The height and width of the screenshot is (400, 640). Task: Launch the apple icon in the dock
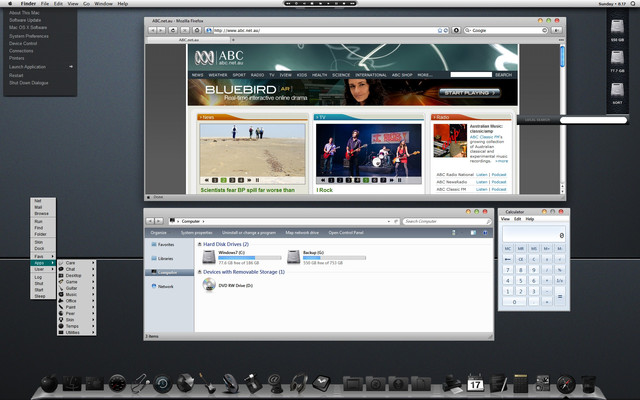(x=49, y=384)
